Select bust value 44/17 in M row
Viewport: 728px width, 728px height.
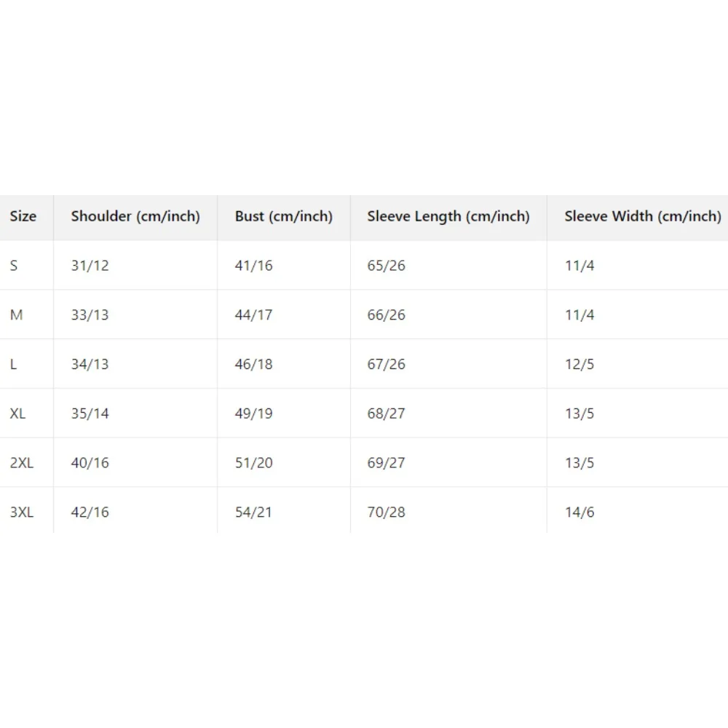(x=254, y=315)
